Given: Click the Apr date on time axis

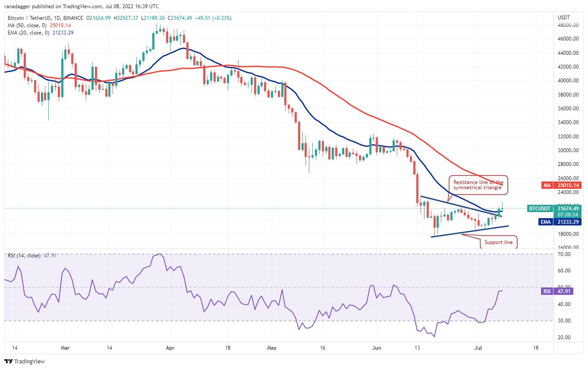Looking at the screenshot, I should tap(170, 347).
